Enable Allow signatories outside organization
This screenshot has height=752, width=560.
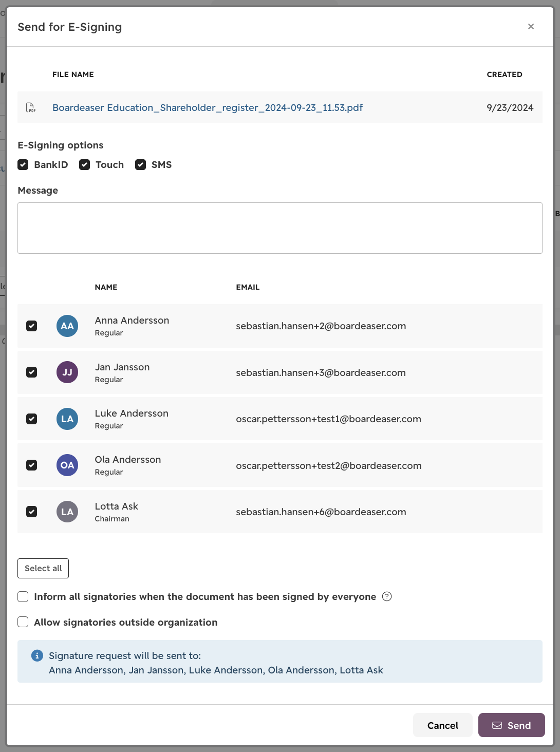(x=23, y=622)
